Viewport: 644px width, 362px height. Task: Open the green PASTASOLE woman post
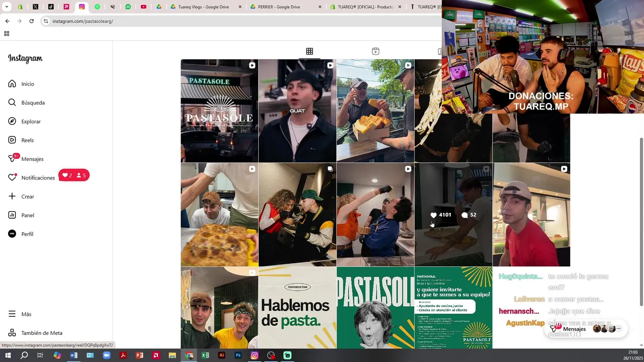tap(375, 308)
